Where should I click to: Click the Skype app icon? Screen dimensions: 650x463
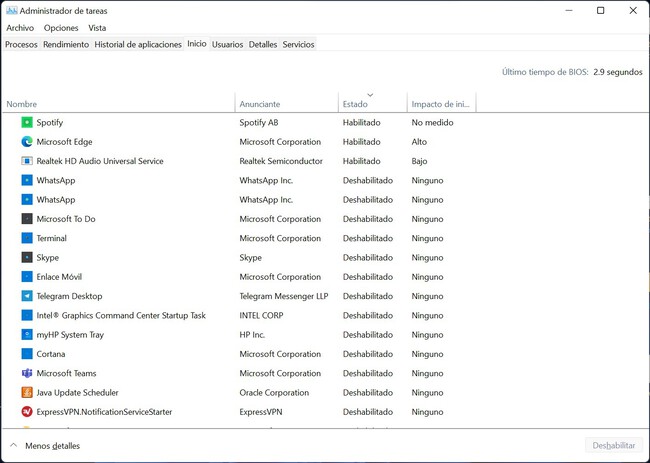pos(27,257)
